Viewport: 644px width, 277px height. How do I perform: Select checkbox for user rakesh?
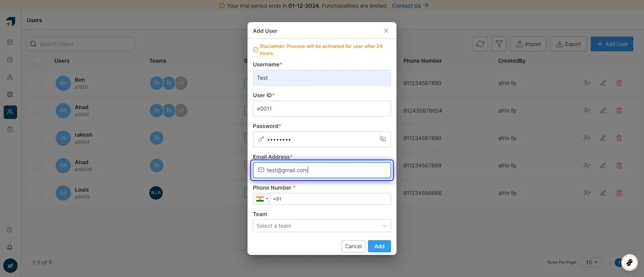[38, 138]
